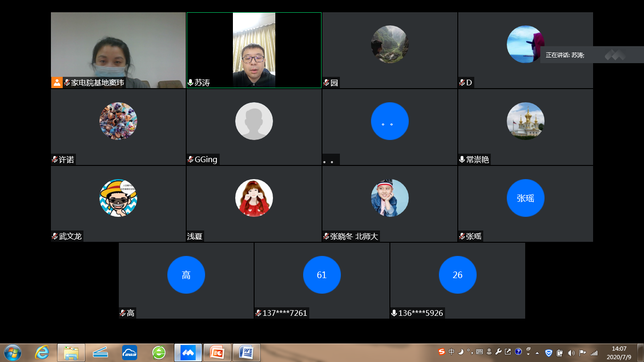Click the Sogou input method S icon

pos(442,352)
